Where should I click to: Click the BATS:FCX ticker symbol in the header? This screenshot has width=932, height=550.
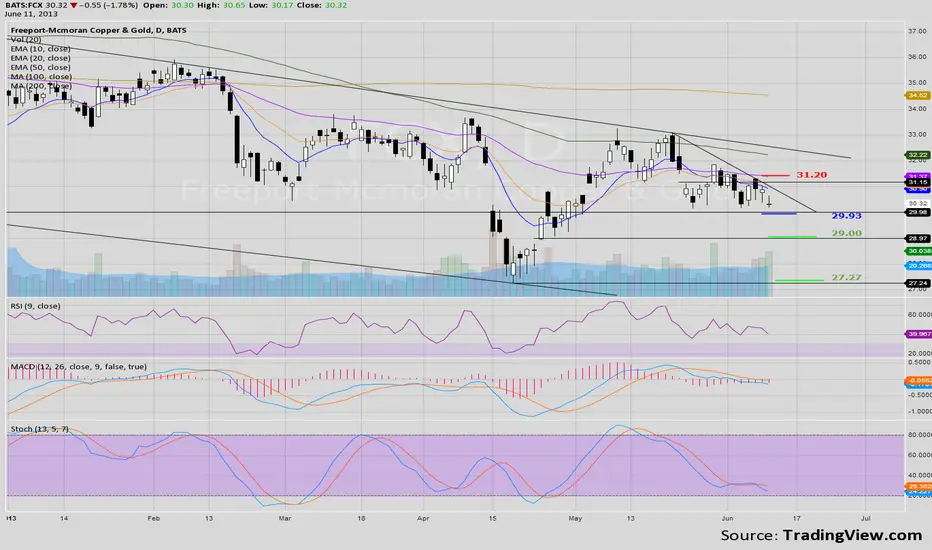pyautogui.click(x=23, y=5)
